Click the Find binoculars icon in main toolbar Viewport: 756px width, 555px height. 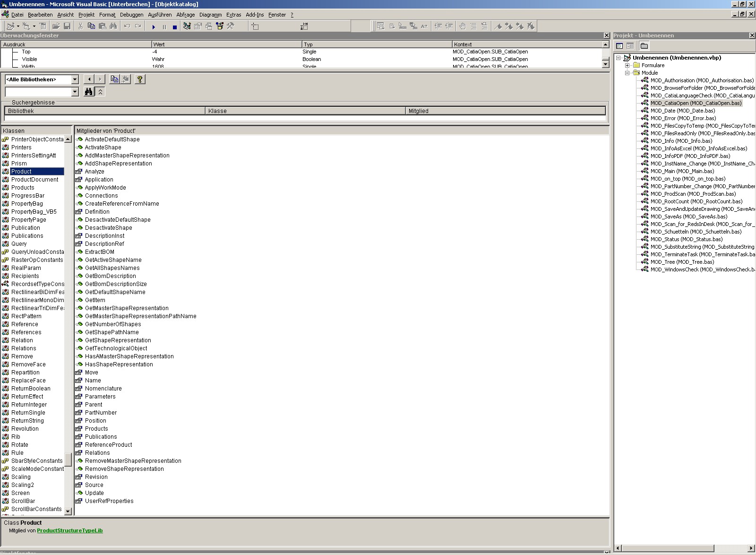click(x=113, y=26)
